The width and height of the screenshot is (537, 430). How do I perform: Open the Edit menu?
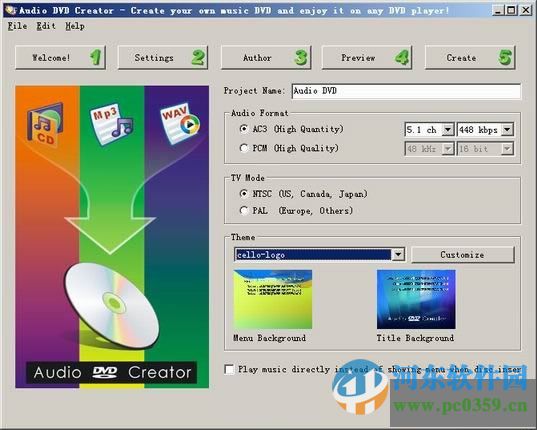46,26
